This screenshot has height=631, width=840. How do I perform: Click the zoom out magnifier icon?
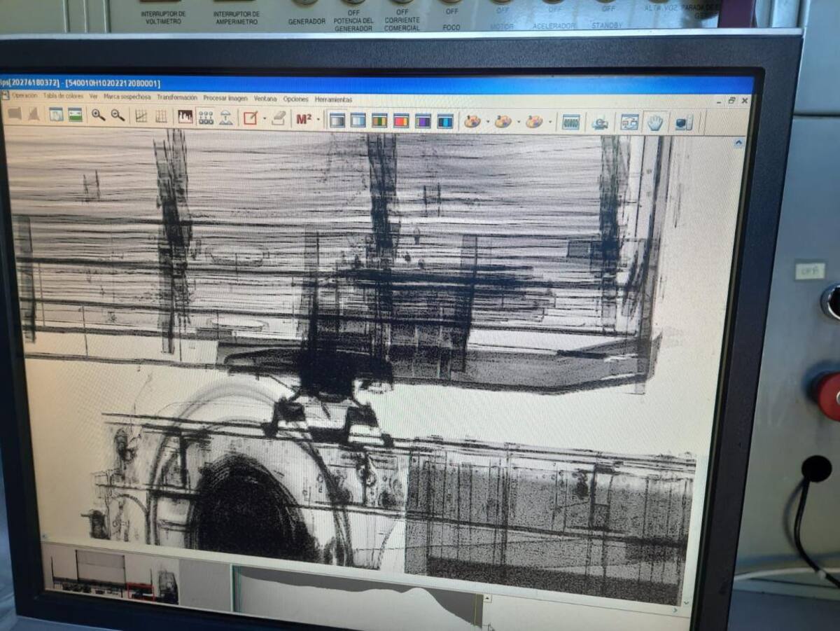pos(118,116)
